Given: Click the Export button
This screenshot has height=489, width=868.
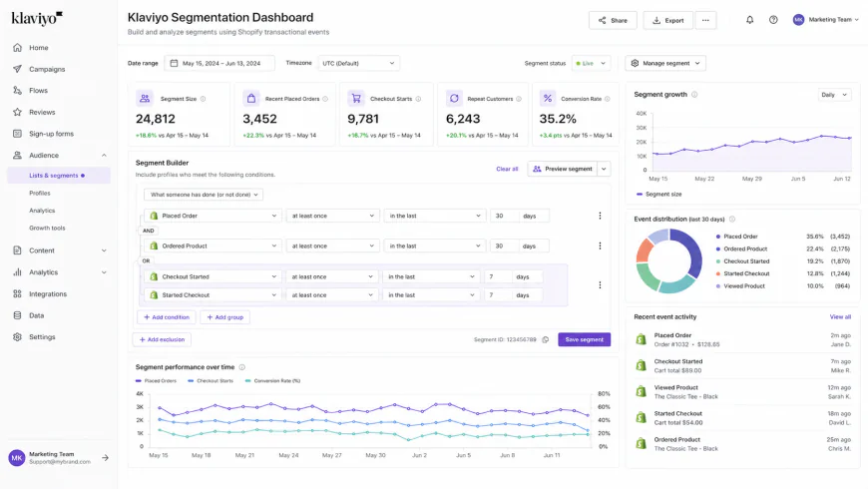Looking at the screenshot, I should [667, 21].
